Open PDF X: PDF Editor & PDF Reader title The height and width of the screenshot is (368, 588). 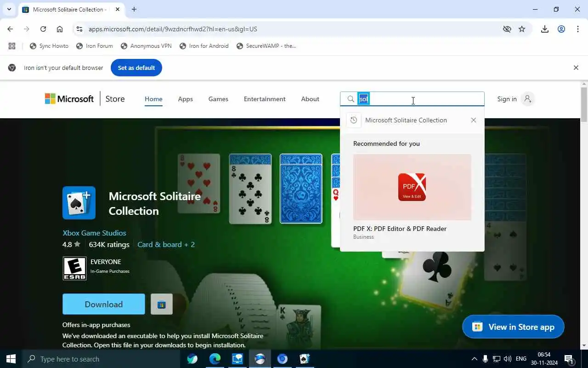(400, 229)
